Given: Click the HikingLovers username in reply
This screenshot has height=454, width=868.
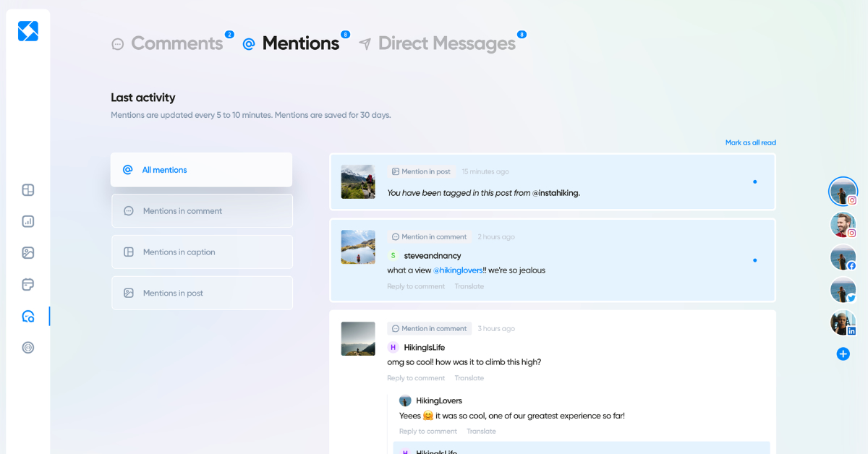Looking at the screenshot, I should [x=439, y=401].
